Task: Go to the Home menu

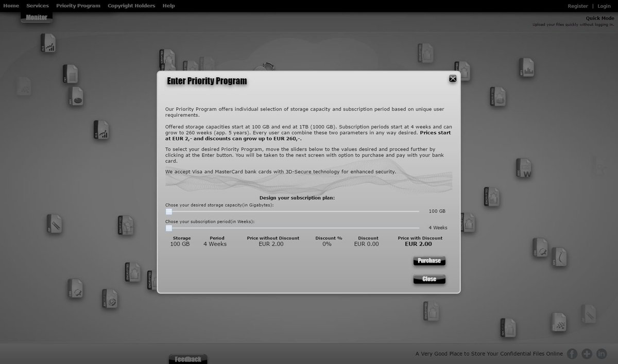Action: (11, 6)
